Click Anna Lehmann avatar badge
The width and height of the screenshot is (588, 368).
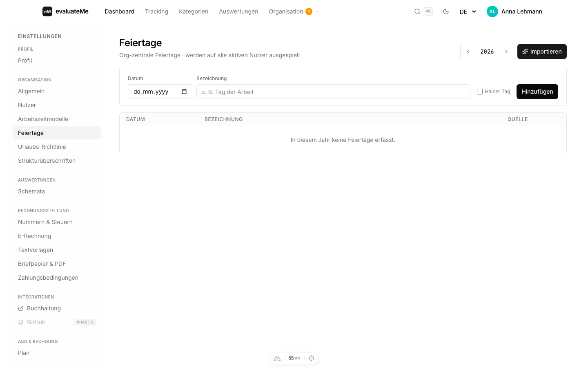492,11
